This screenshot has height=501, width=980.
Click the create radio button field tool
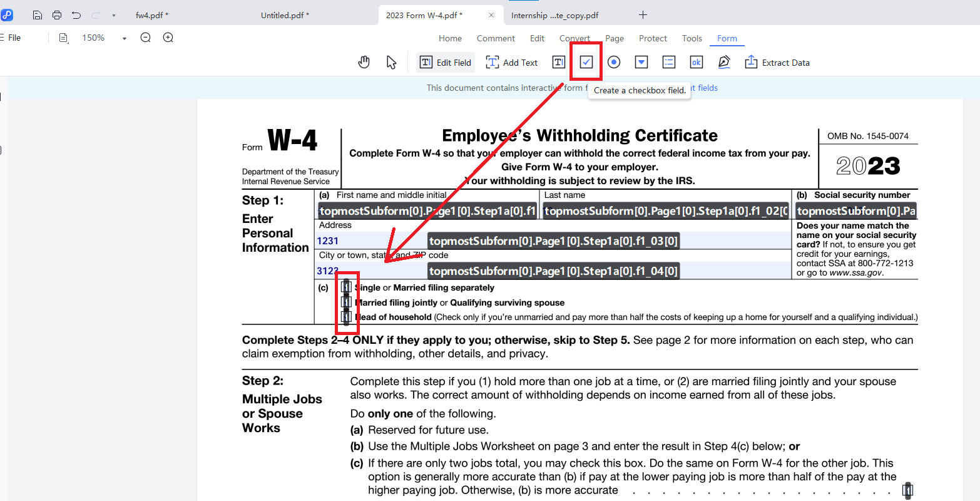tap(614, 62)
